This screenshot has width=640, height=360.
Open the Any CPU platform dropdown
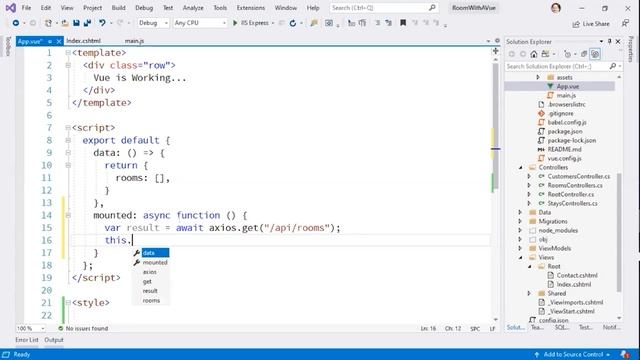point(200,23)
